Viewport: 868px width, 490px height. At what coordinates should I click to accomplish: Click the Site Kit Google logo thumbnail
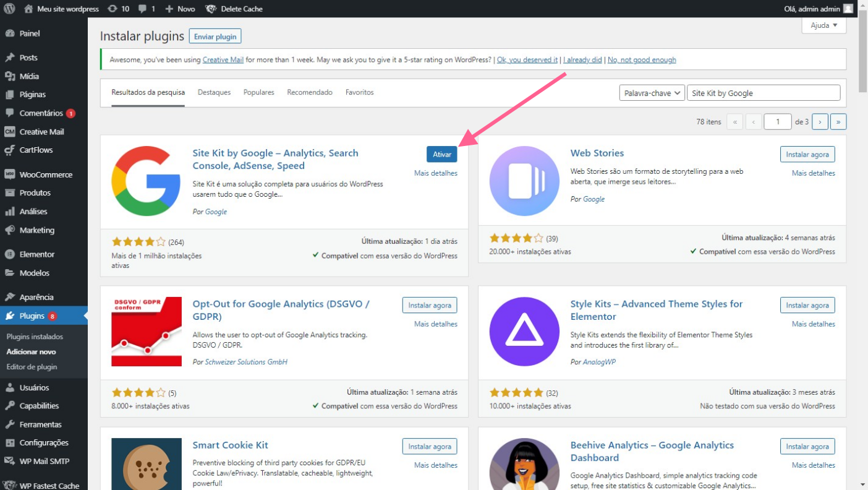147,181
